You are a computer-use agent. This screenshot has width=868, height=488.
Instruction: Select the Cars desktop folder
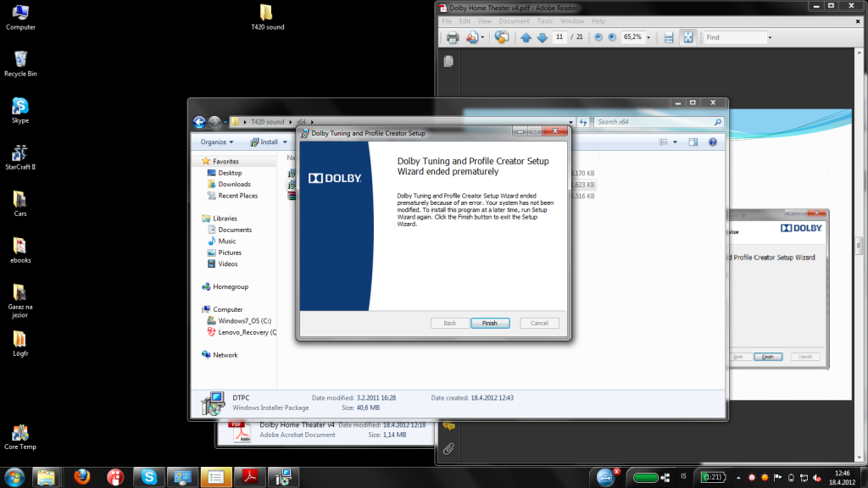click(20, 204)
